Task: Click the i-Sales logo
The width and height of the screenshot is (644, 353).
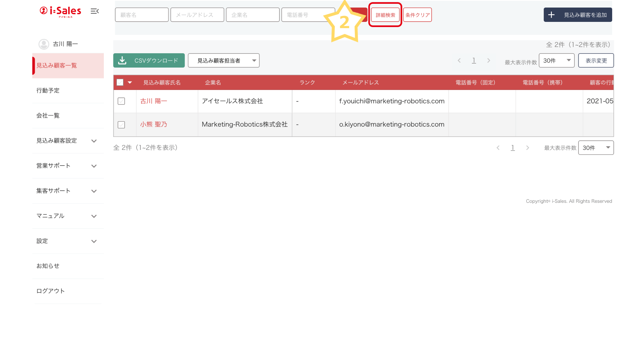Action: click(x=61, y=11)
